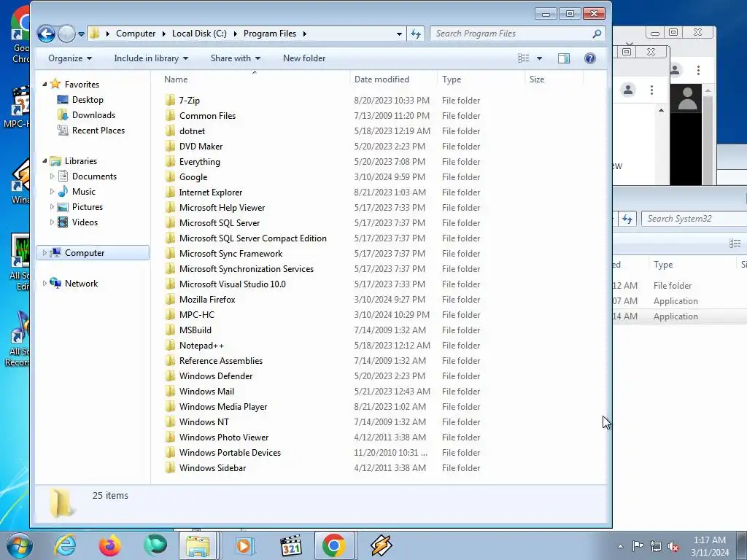Select Recent Places under Favorites
The width and height of the screenshot is (747, 560).
pyautogui.click(x=98, y=130)
